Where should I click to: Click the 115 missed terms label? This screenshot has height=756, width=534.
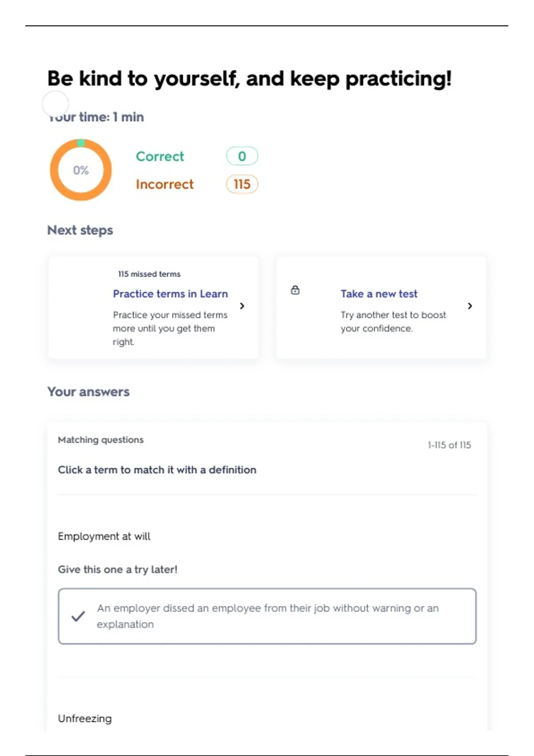click(149, 274)
